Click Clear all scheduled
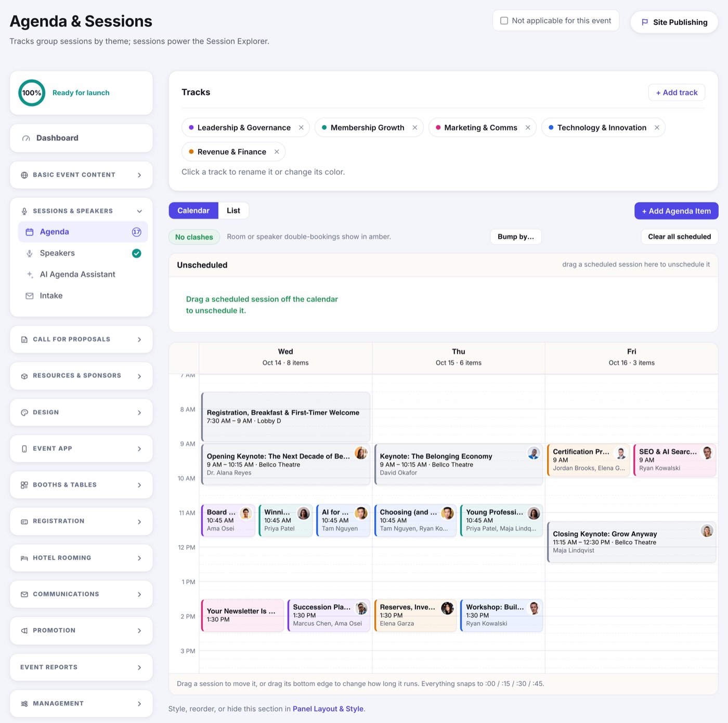Viewport: 728px width, 723px height. click(679, 236)
